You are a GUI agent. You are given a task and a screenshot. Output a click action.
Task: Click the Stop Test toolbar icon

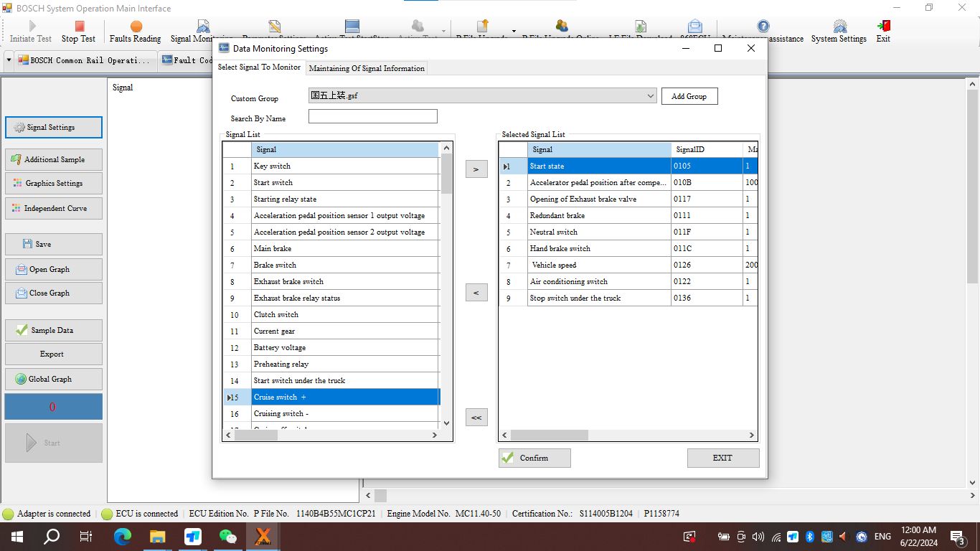click(78, 32)
